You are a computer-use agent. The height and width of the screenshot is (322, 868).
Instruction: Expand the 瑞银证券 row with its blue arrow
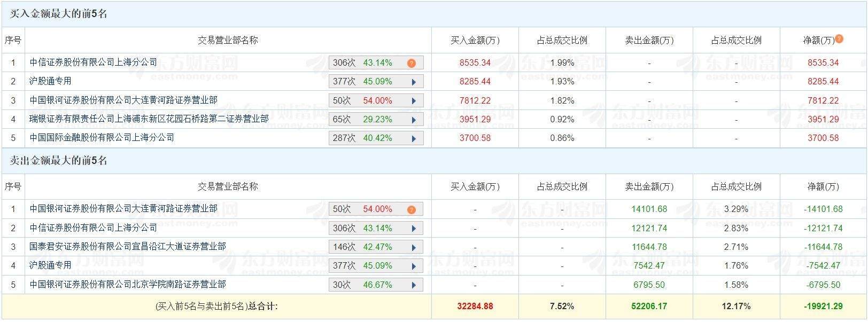point(414,120)
